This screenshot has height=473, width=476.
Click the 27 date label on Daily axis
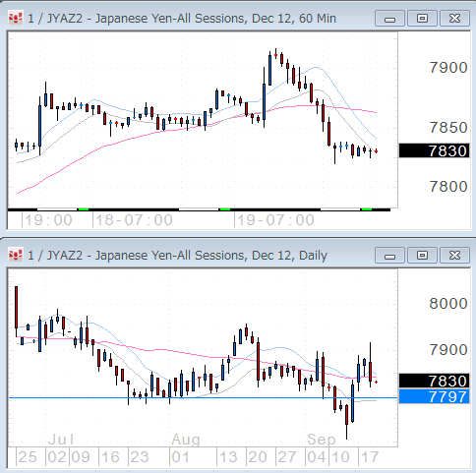pyautogui.click(x=287, y=457)
